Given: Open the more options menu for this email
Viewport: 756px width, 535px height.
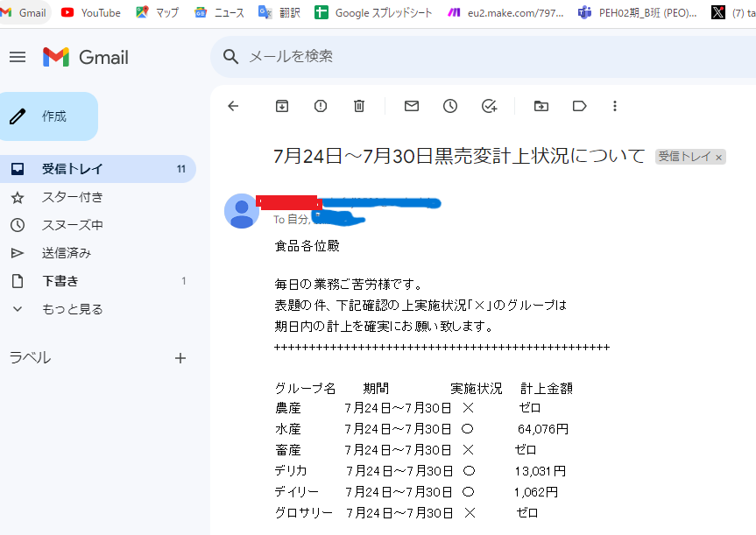Looking at the screenshot, I should pos(615,105).
